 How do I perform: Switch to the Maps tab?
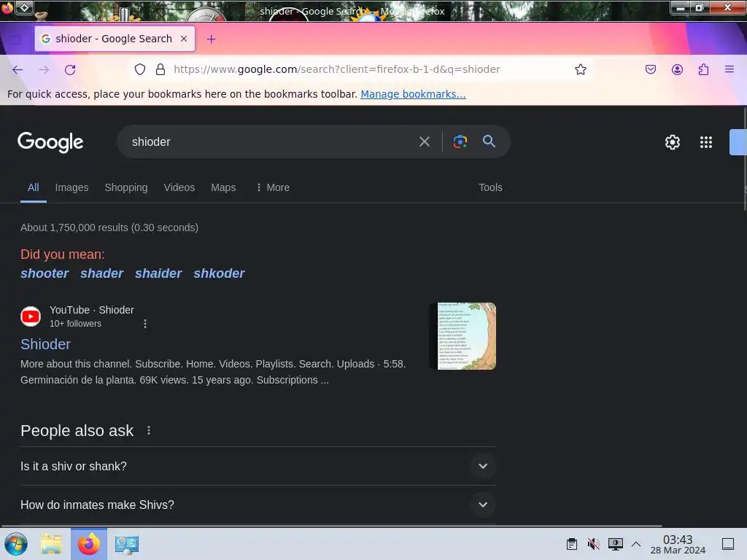pos(223,187)
